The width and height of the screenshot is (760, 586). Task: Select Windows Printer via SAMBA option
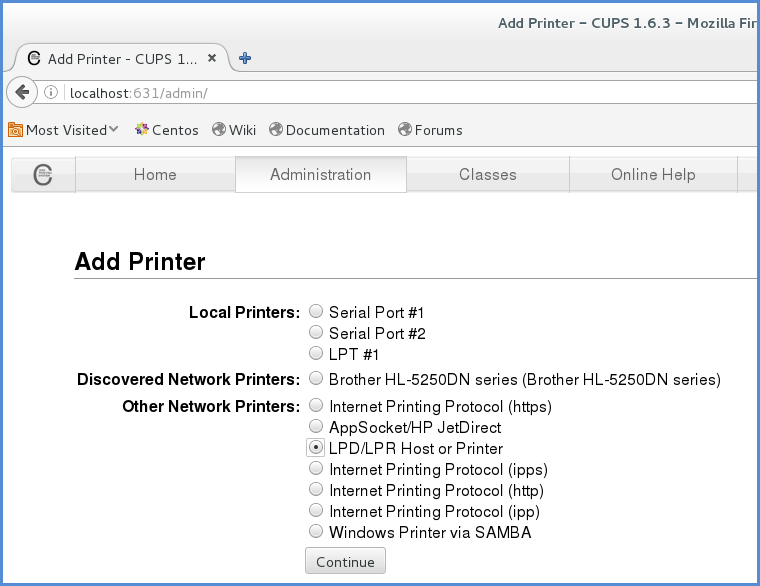(316, 531)
